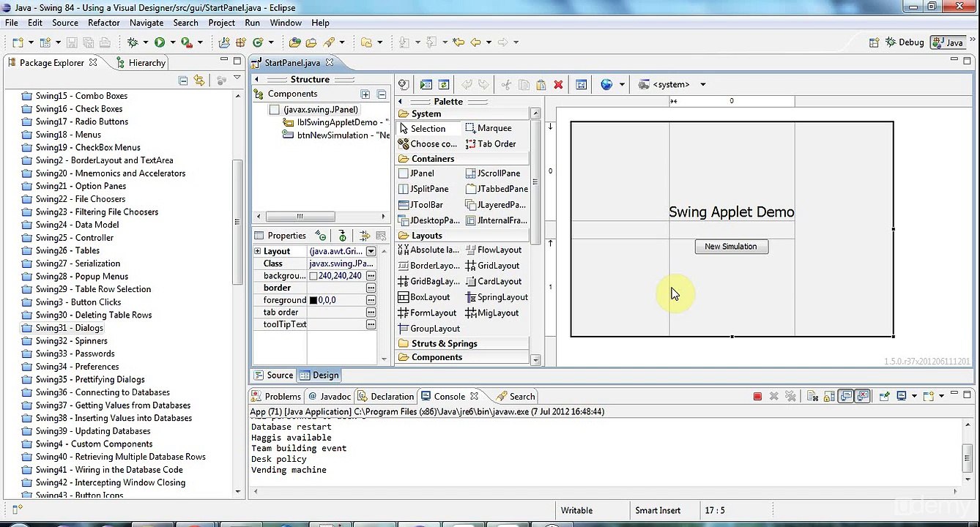Switch to the Hierarchy tab

pyautogui.click(x=141, y=63)
